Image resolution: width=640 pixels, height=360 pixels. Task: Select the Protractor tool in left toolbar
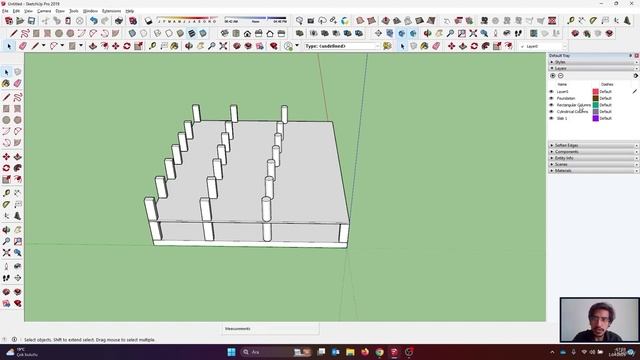6,204
